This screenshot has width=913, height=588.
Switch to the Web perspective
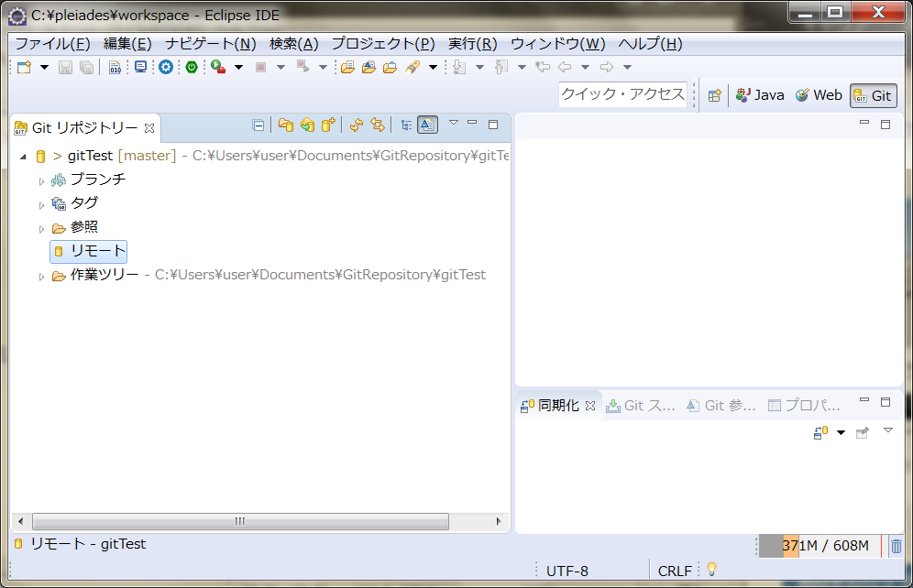[x=819, y=95]
